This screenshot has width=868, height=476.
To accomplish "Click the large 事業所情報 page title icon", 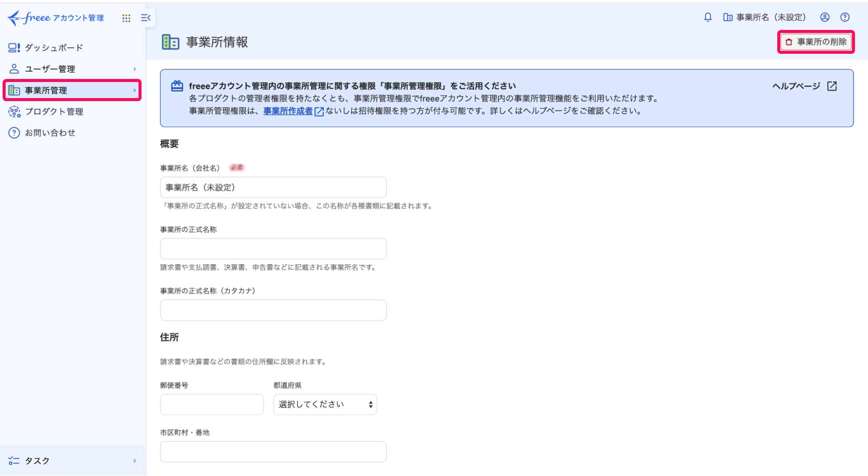I will [x=170, y=42].
